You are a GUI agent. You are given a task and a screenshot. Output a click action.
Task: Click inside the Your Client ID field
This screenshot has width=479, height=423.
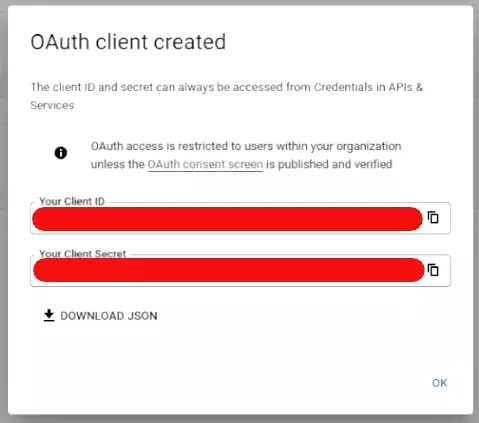tap(240, 218)
